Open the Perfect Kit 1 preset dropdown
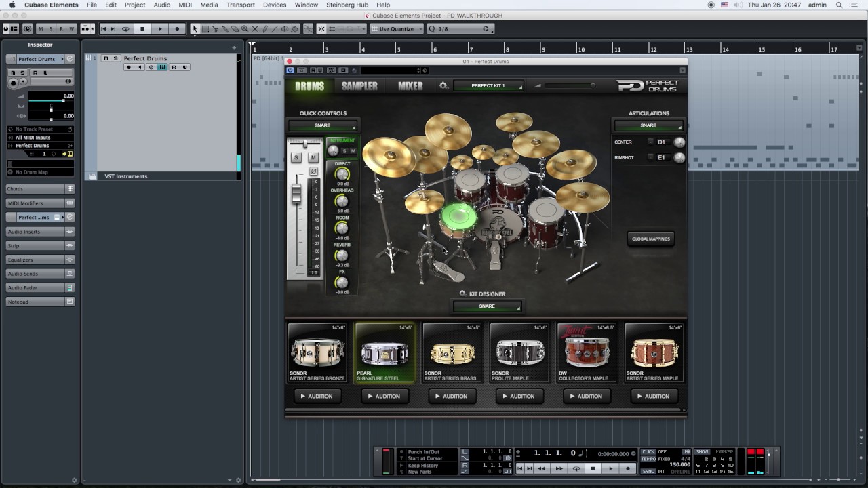The width and height of the screenshot is (868, 488). point(489,86)
